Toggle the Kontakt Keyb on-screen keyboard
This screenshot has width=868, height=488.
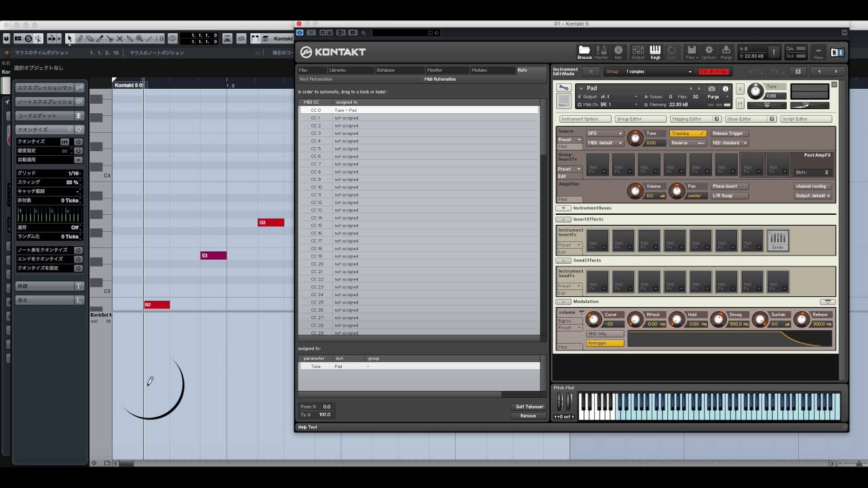(x=655, y=52)
